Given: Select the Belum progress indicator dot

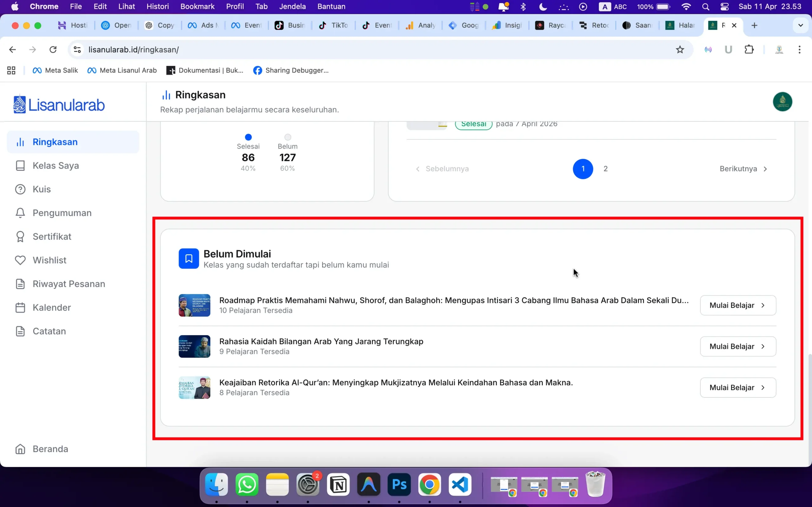Looking at the screenshot, I should tap(287, 137).
